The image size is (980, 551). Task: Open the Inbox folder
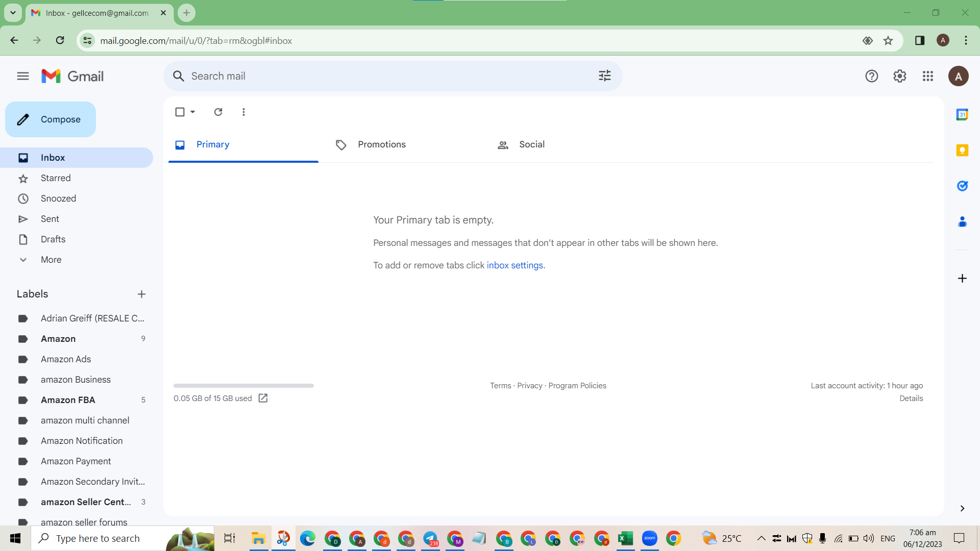(x=77, y=158)
